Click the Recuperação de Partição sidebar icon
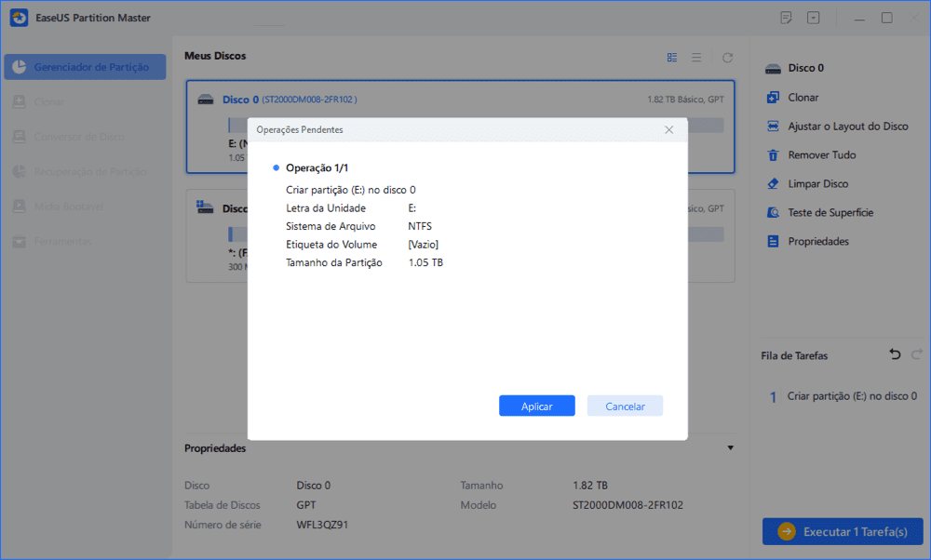931x560 pixels. (19, 171)
